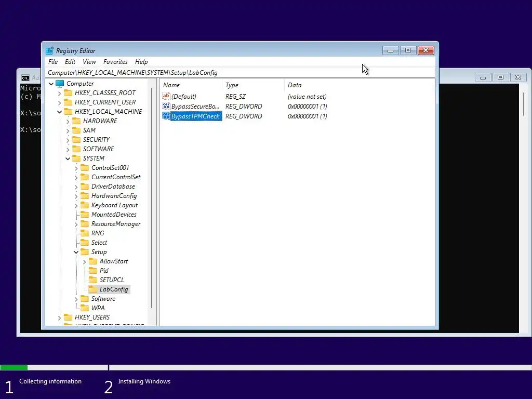Collapse the Computer root node

coord(51,84)
